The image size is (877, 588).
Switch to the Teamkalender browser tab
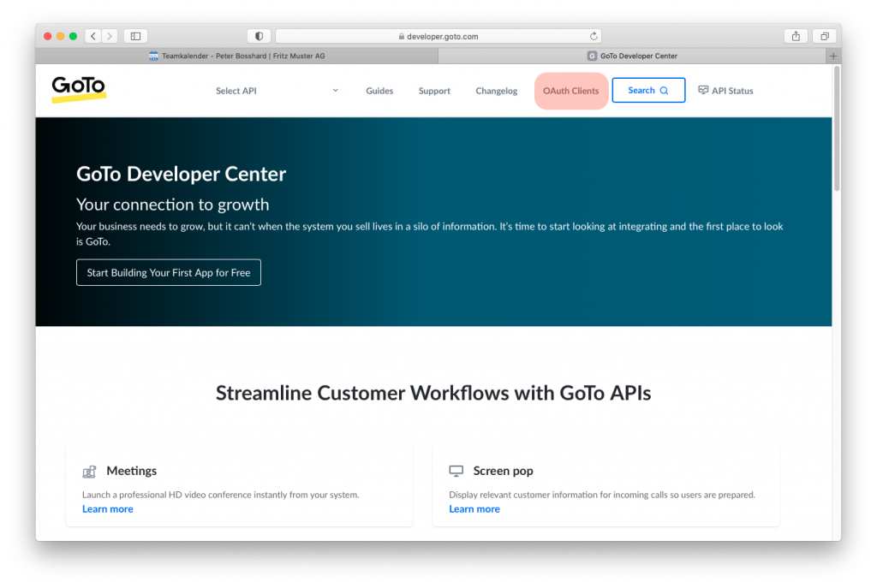click(237, 56)
